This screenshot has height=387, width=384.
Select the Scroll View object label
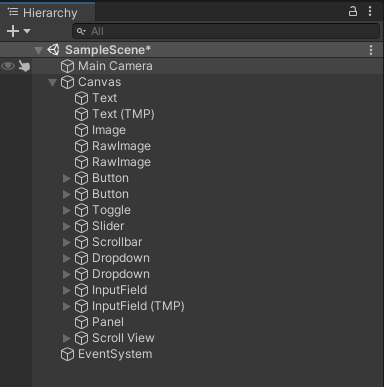point(123,338)
